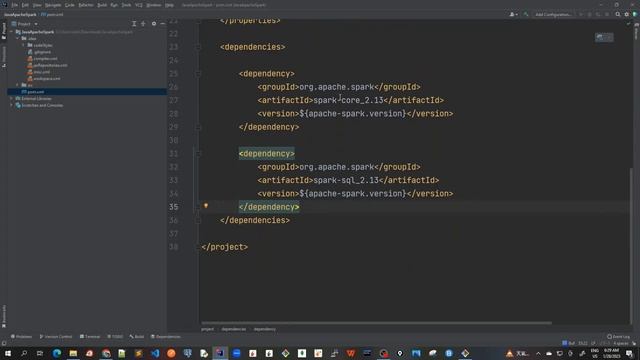The image size is (640, 360).
Task: Open the Problems tool window tab
Action: [21, 337]
